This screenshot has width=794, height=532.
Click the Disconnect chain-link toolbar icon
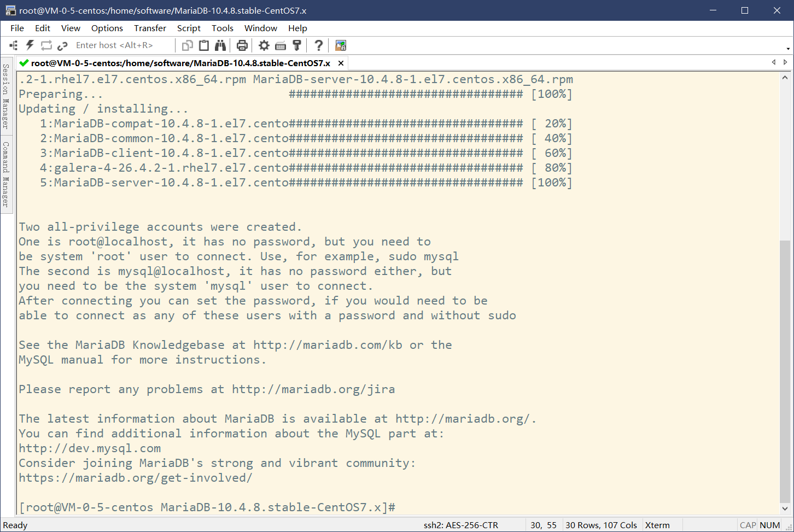(62, 45)
